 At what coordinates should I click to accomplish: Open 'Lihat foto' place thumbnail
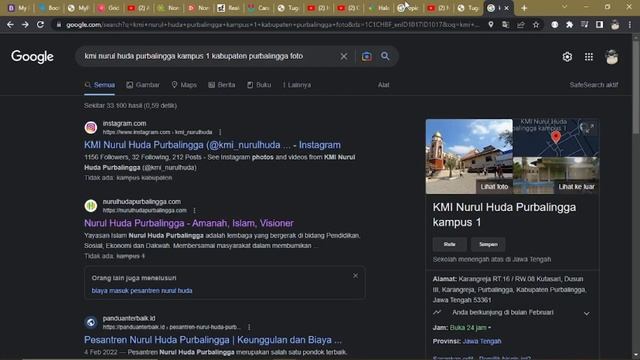[469, 156]
